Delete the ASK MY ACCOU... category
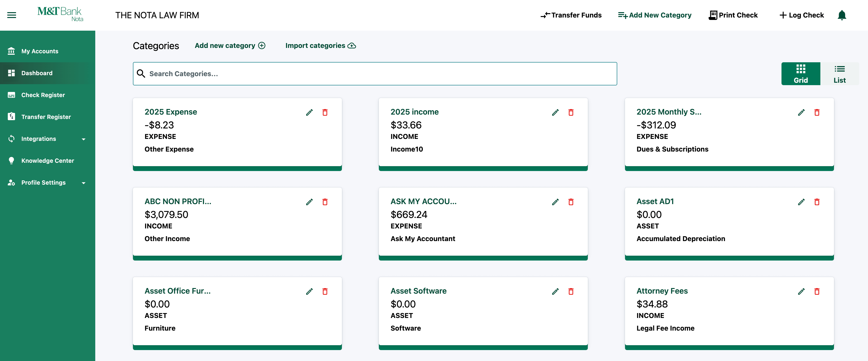Viewport: 868px width, 361px height. [571, 202]
